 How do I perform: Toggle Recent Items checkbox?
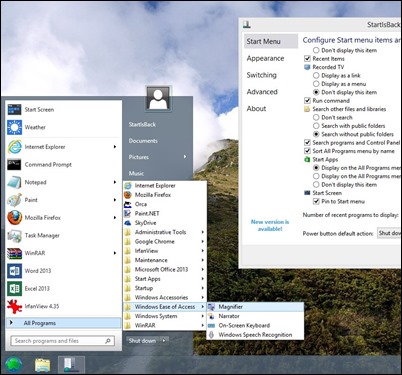pyautogui.click(x=307, y=59)
